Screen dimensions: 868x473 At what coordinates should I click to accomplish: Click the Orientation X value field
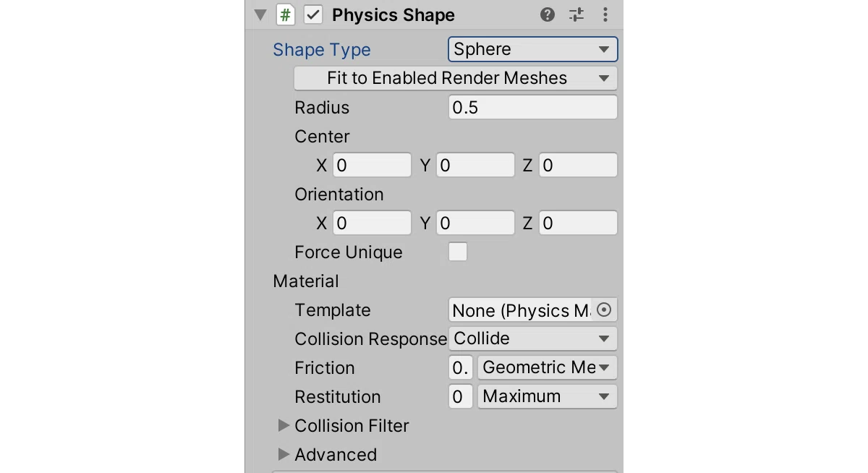pos(372,223)
